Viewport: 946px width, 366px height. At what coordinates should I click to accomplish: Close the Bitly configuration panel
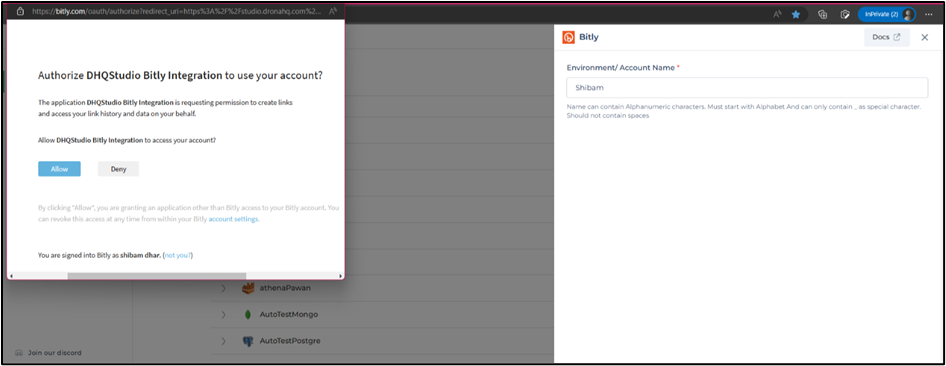925,37
